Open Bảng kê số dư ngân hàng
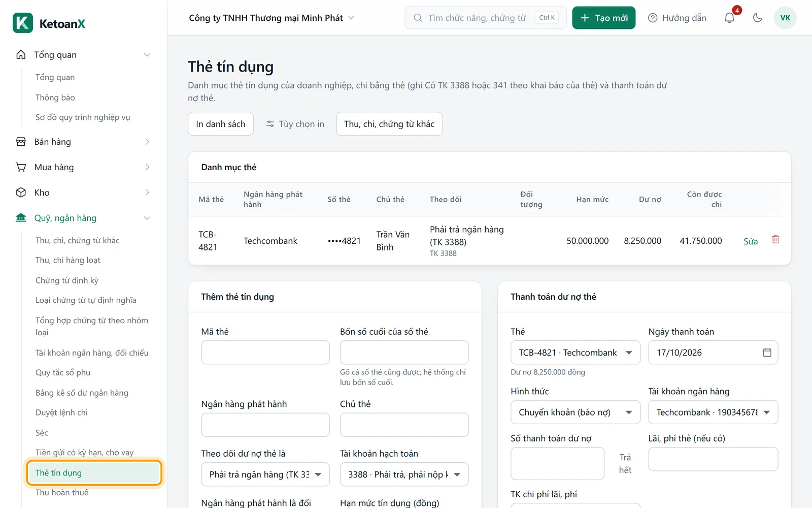Screen dimensions: 812x508 [x=82, y=393]
